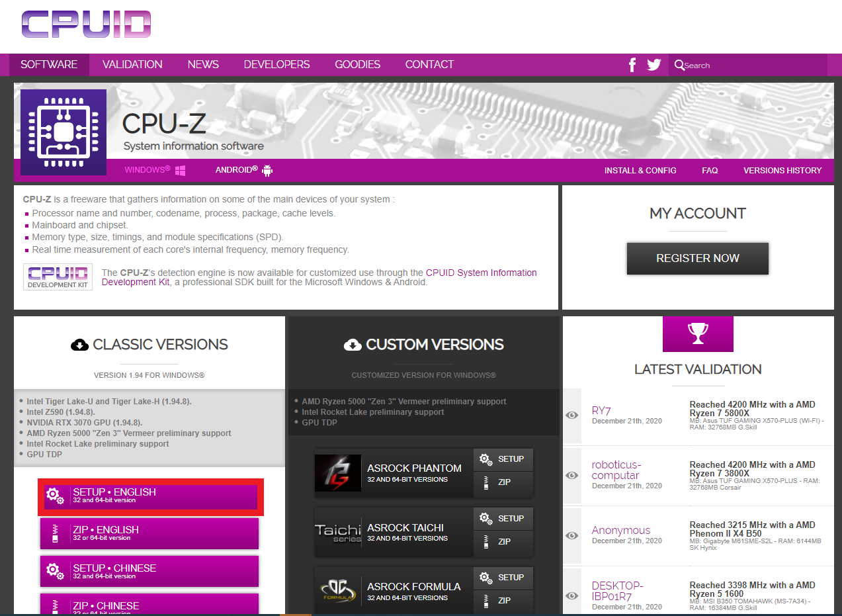This screenshot has height=616, width=842.
Task: Click the zipper icon of ASRock Phantom ZIP
Action: tap(486, 482)
